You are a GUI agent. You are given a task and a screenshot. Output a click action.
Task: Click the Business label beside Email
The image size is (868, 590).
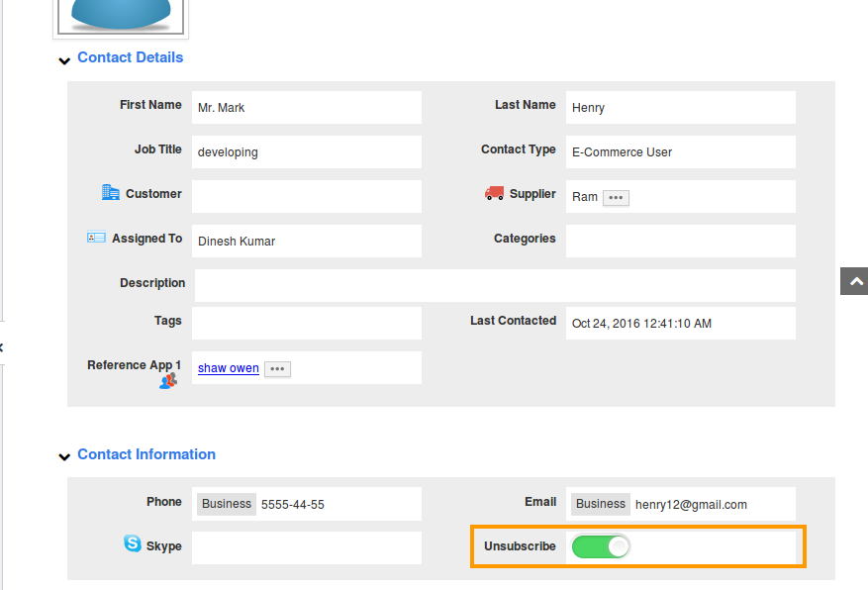pos(601,504)
